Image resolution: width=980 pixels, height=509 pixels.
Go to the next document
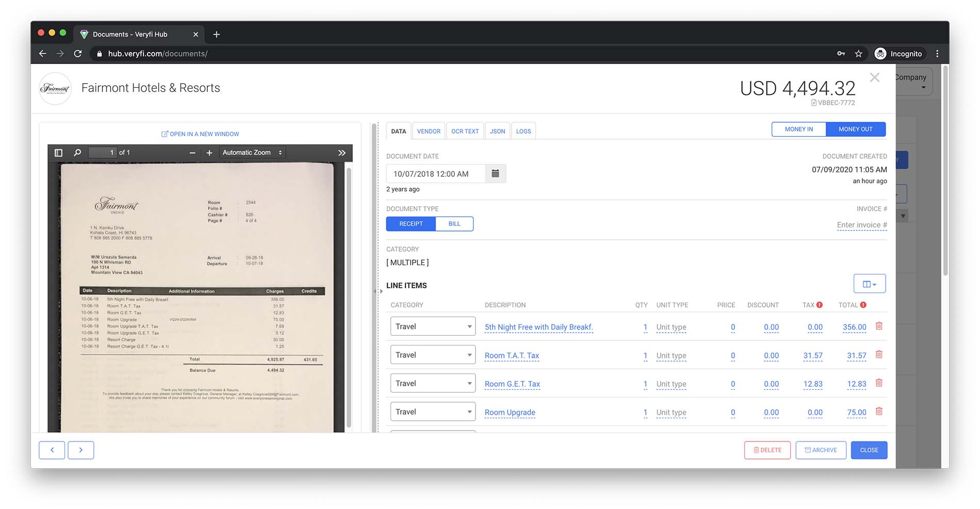[x=81, y=450]
